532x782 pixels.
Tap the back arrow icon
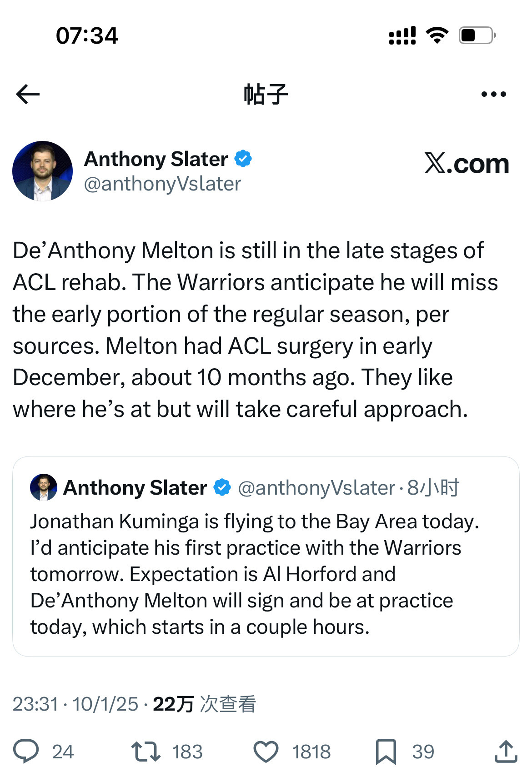click(28, 94)
